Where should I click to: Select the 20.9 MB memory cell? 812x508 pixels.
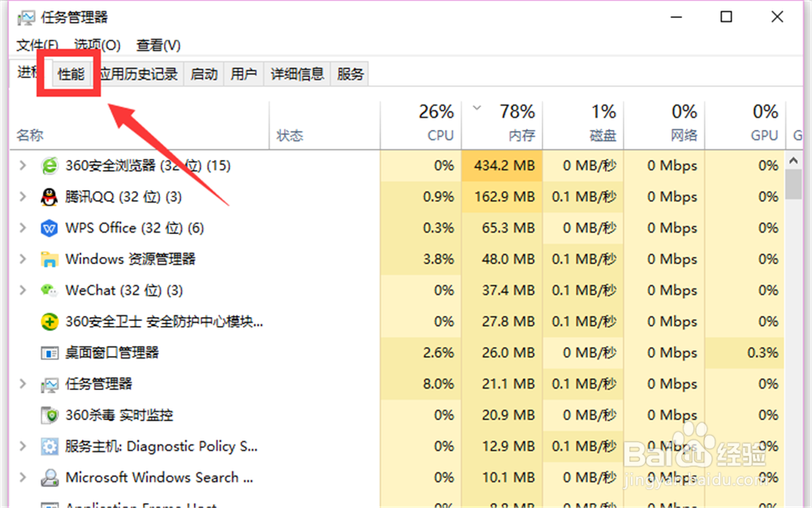503,415
